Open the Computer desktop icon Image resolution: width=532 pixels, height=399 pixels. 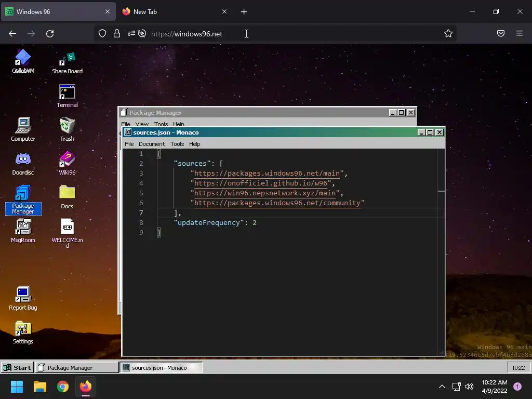click(23, 129)
